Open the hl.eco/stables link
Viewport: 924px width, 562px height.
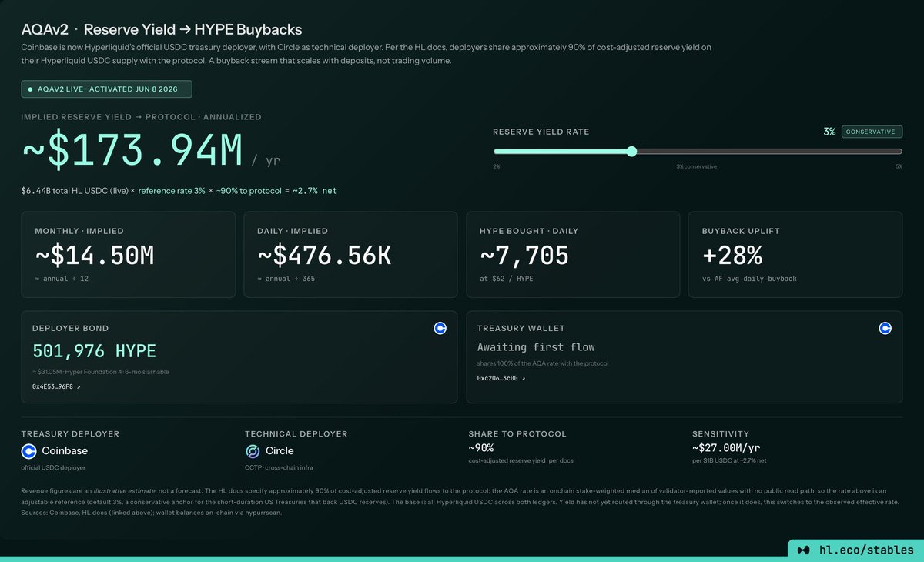click(x=866, y=550)
